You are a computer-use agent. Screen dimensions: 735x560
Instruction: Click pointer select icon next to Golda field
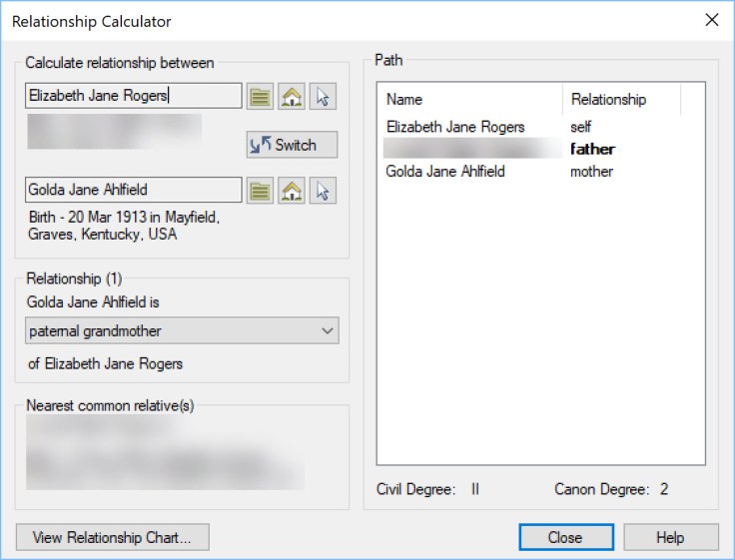[323, 190]
